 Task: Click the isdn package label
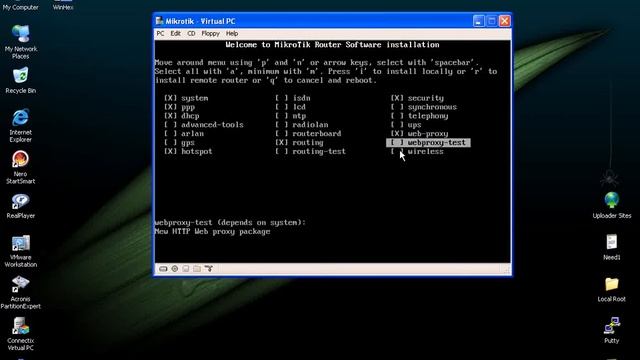[301, 98]
